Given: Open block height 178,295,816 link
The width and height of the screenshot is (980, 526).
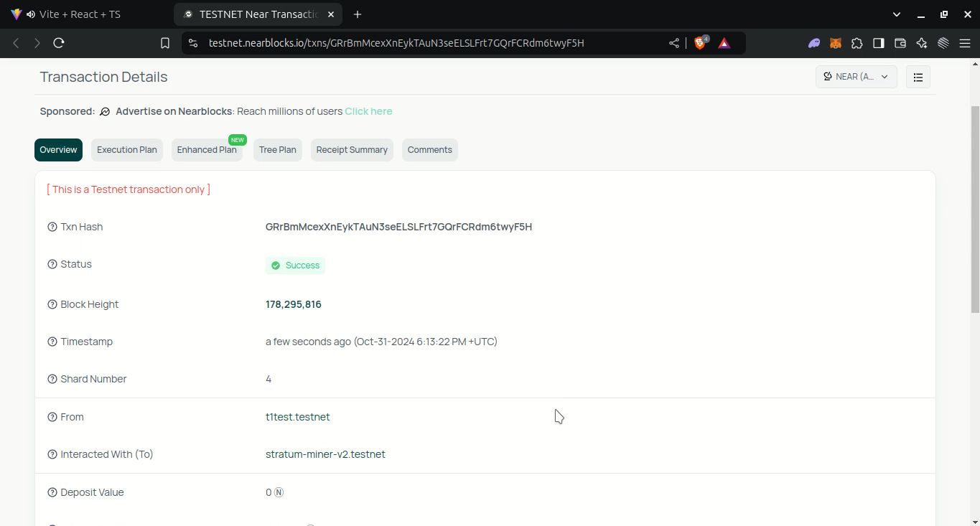Looking at the screenshot, I should [x=294, y=304].
